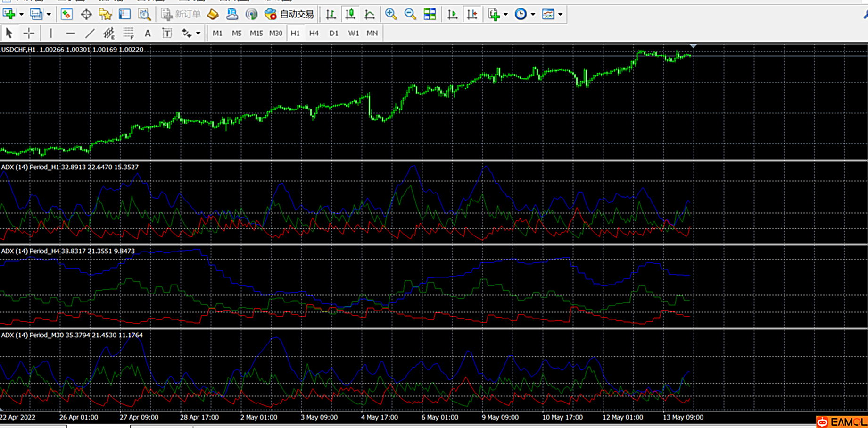
Task: Tile chart windows with grid icon
Action: pyautogui.click(x=430, y=14)
